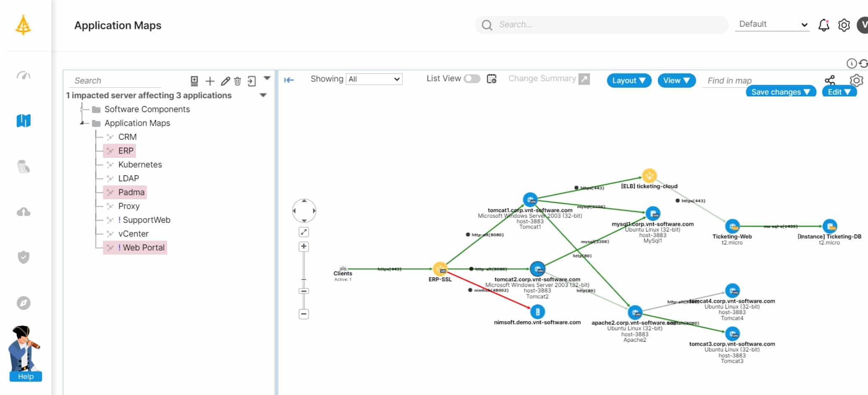Select the Ticketing-Web node
This screenshot has height=395, width=868.
tap(732, 226)
